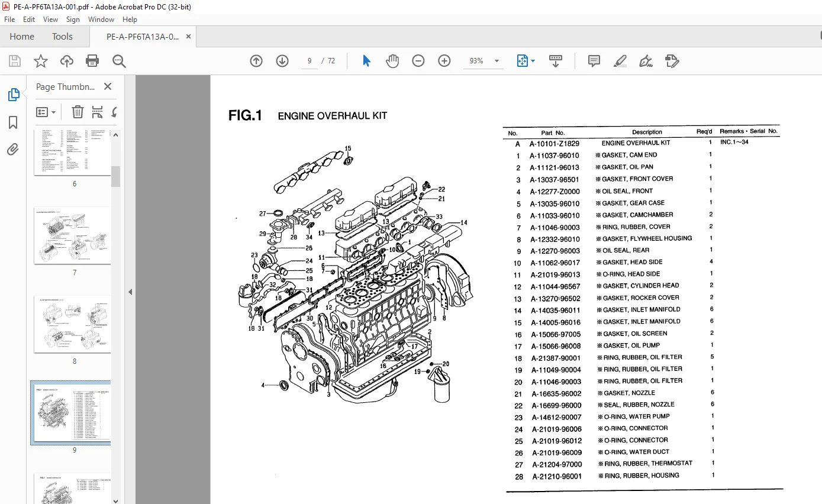Click the rotate arrow icon in thumbnails toolbar
This screenshot has height=504, width=822.
point(114,112)
